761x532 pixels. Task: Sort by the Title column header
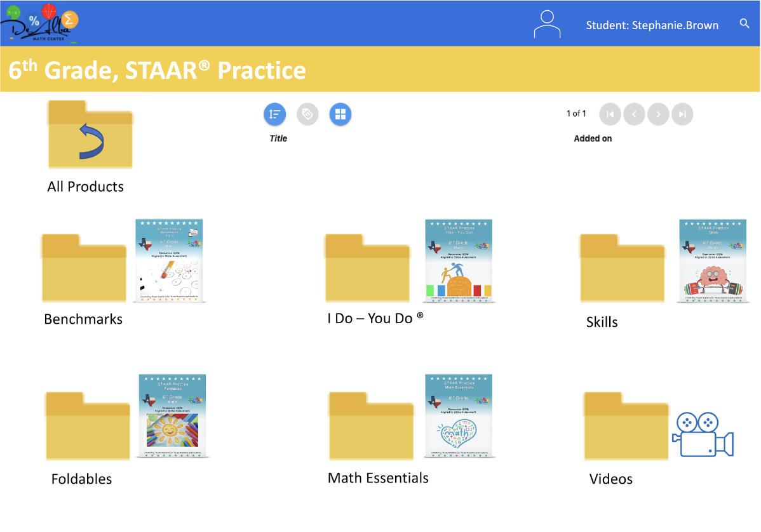pos(278,138)
